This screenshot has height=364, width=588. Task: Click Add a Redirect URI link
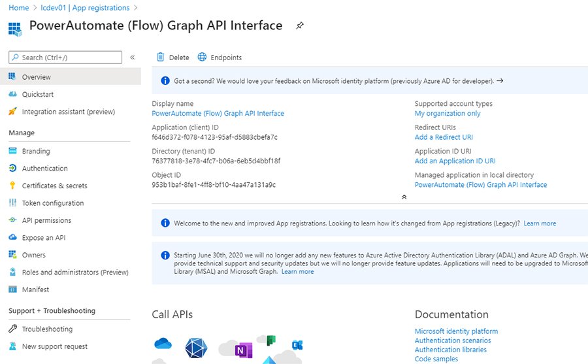coord(444,137)
